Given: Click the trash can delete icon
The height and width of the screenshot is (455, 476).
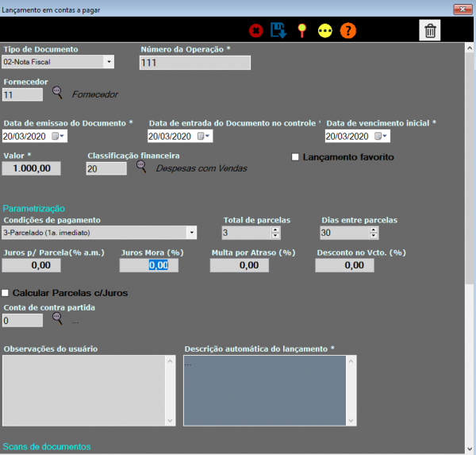Looking at the screenshot, I should 430,31.
